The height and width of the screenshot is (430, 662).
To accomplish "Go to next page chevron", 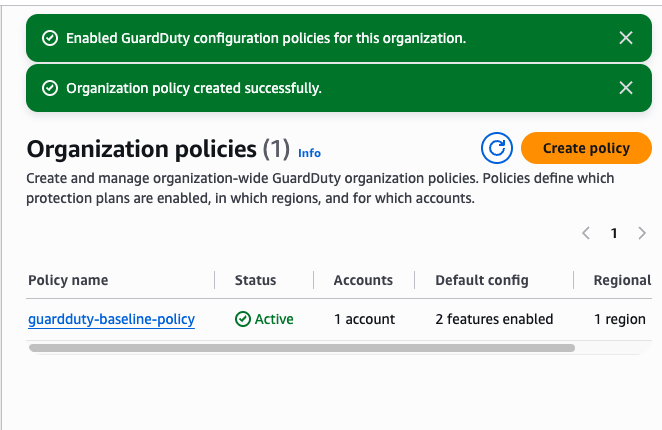I will point(642,233).
